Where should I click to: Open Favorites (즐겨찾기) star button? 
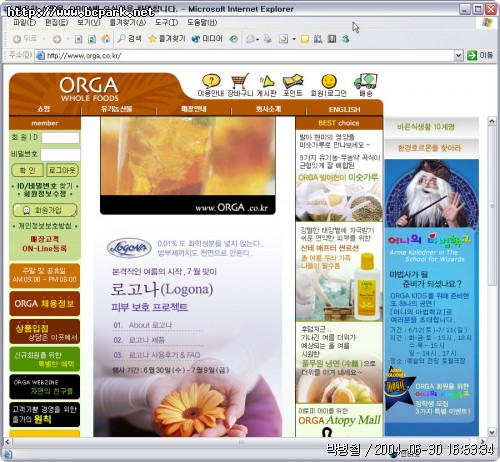pyautogui.click(x=167, y=39)
